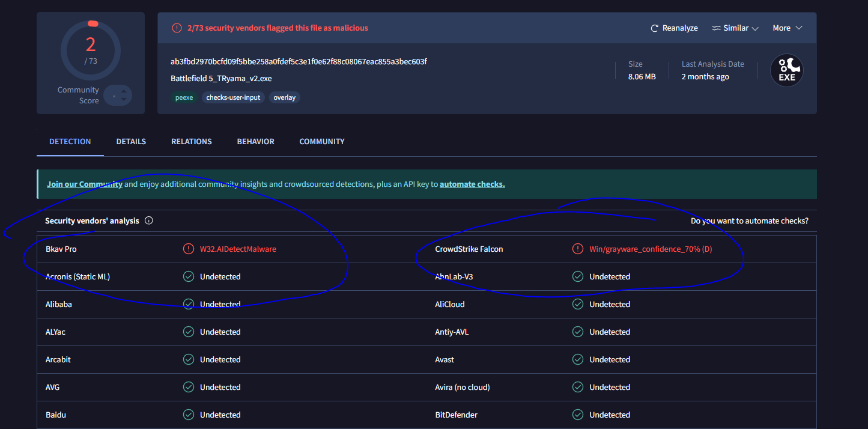Click the AhnLab-V3 vendor name
The height and width of the screenshot is (429, 868).
tap(454, 276)
